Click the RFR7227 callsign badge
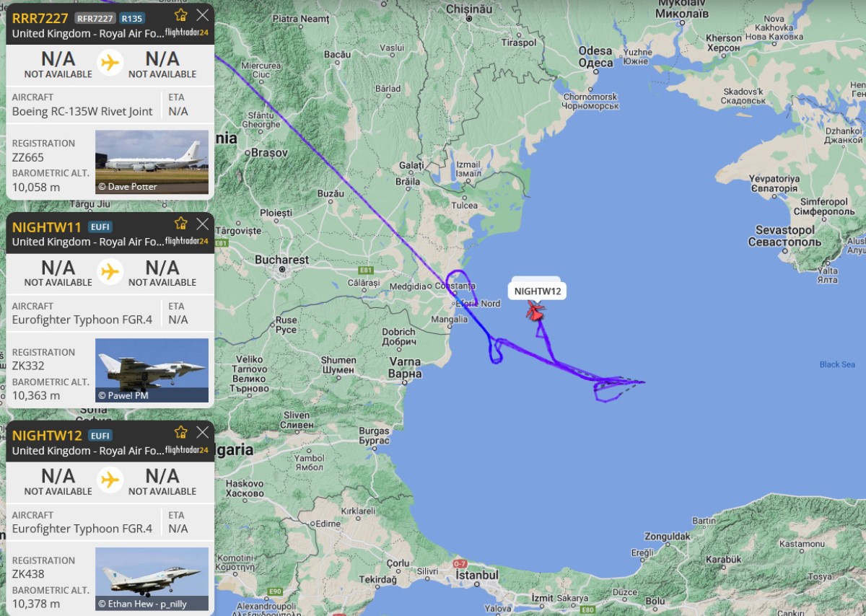 click(95, 18)
